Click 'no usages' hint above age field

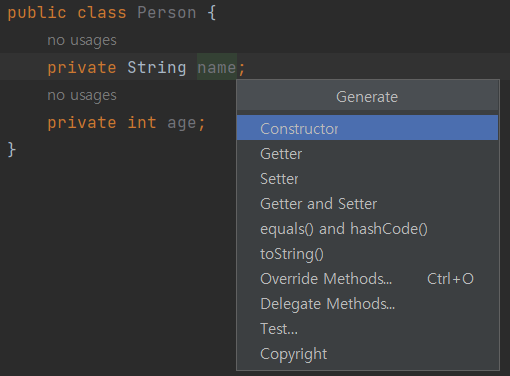(x=82, y=95)
